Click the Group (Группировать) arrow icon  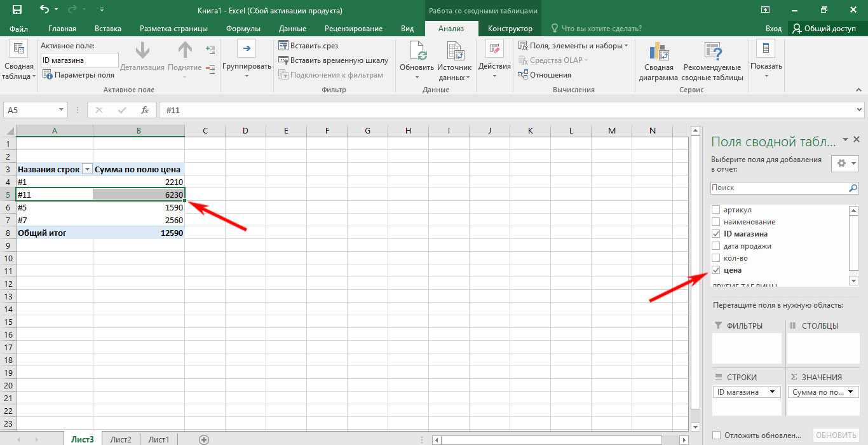pyautogui.click(x=247, y=48)
